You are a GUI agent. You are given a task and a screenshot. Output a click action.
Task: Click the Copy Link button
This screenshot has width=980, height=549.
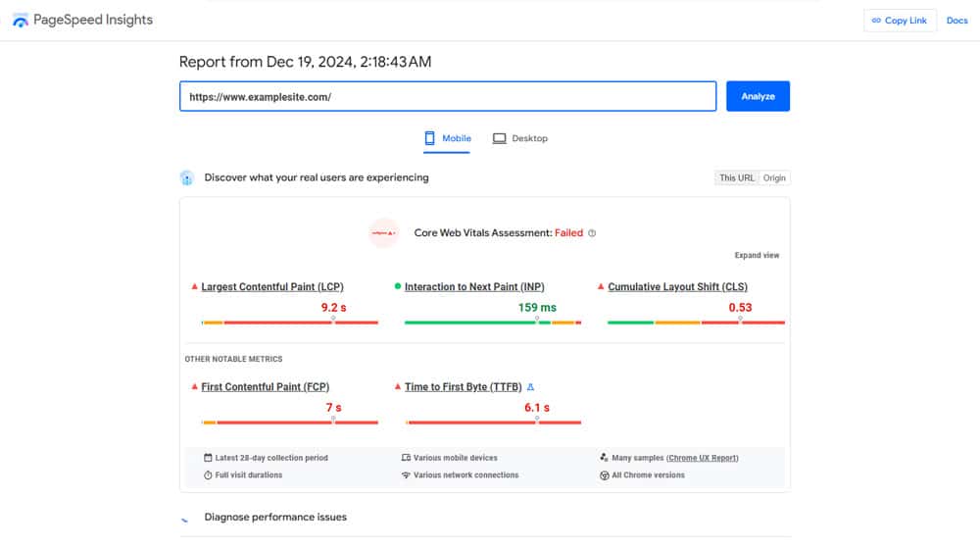pyautogui.click(x=900, y=21)
